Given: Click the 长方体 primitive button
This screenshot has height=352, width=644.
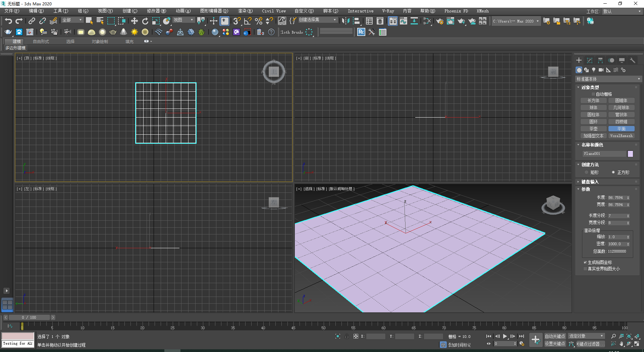Looking at the screenshot, I should coord(593,100).
